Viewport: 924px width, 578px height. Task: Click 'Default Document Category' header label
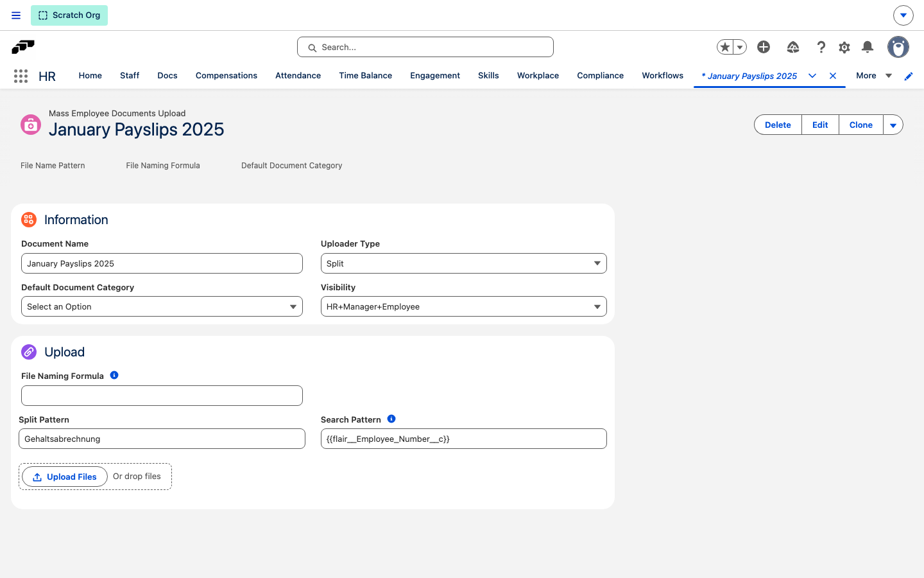click(291, 166)
